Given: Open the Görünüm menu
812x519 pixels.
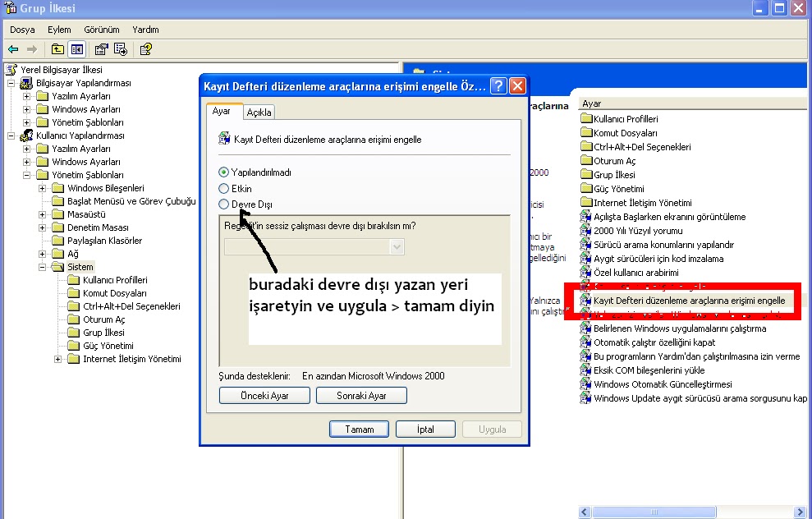Looking at the screenshot, I should pos(102,30).
